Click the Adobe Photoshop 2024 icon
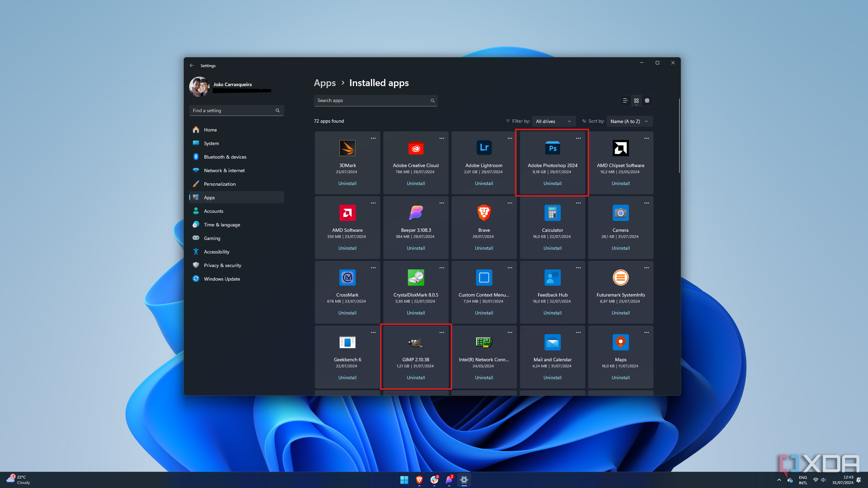The width and height of the screenshot is (868, 488). pyautogui.click(x=552, y=148)
